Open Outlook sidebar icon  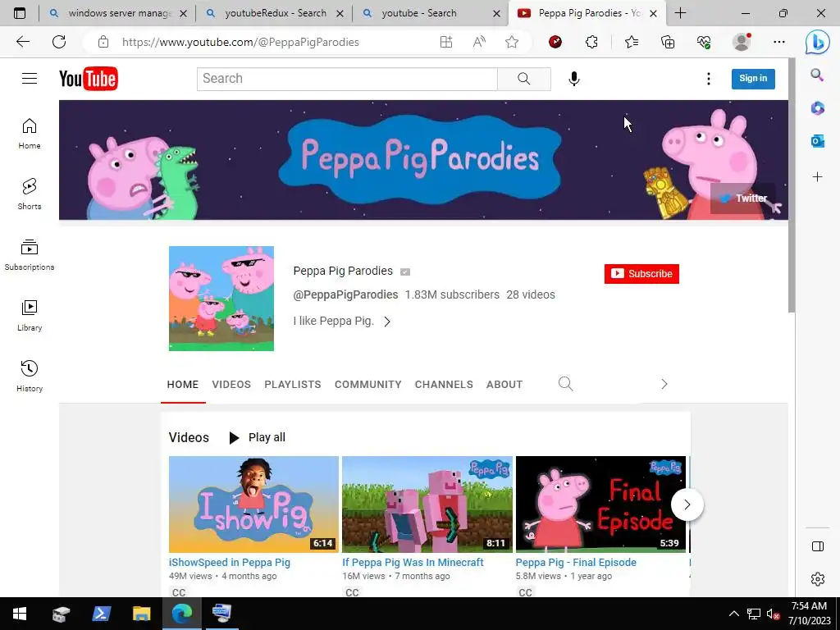point(817,141)
